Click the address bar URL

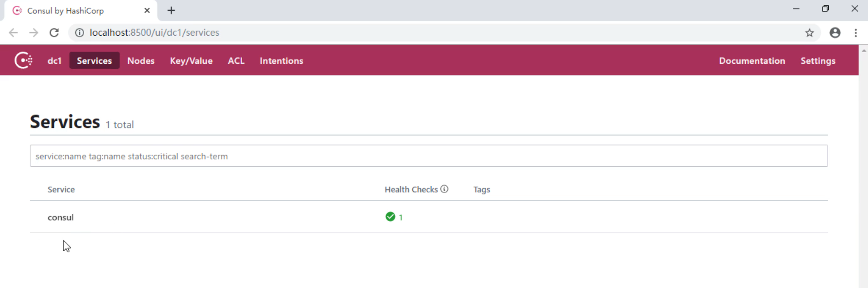tap(154, 33)
